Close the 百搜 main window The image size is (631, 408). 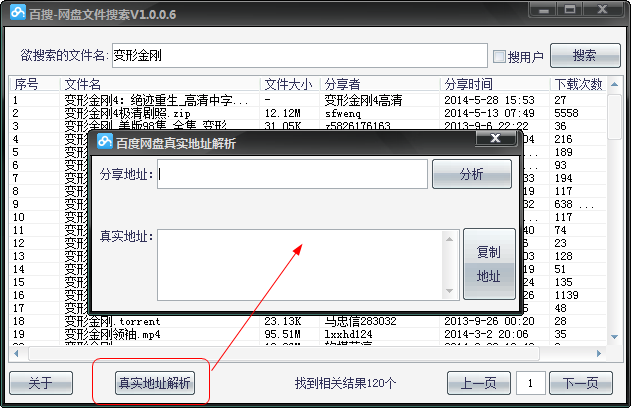tap(602, 10)
